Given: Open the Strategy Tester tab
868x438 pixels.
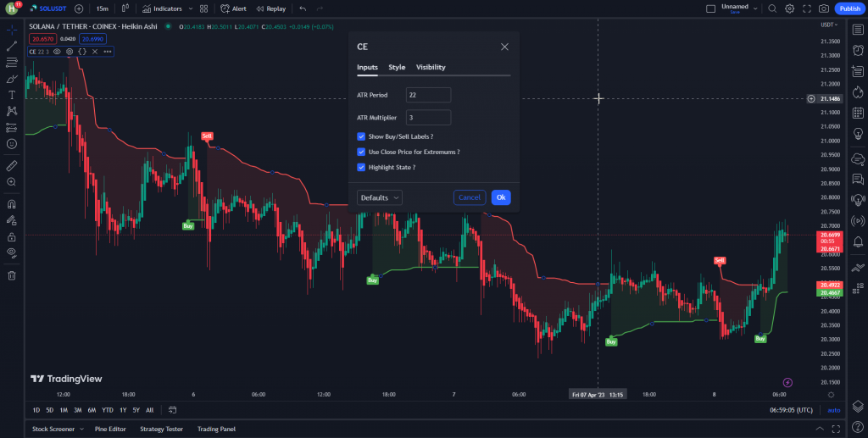Looking at the screenshot, I should click(161, 430).
